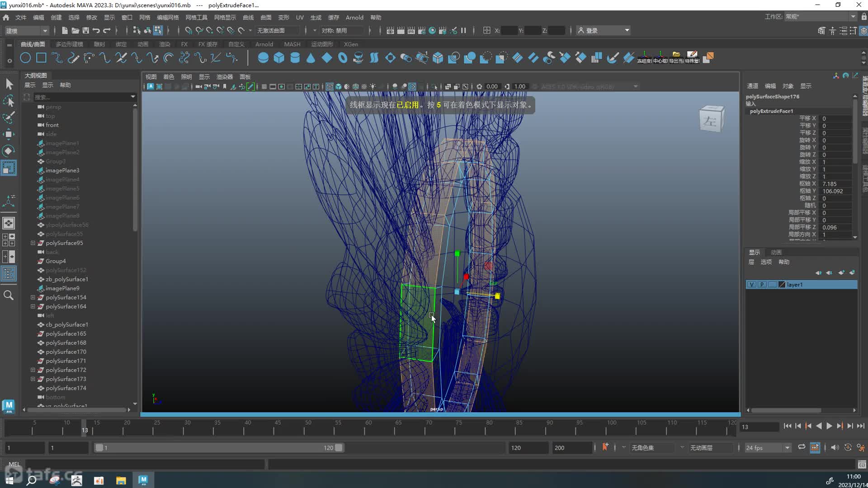
Task: Switch to the 动画 tab in layer editor
Action: (x=776, y=252)
